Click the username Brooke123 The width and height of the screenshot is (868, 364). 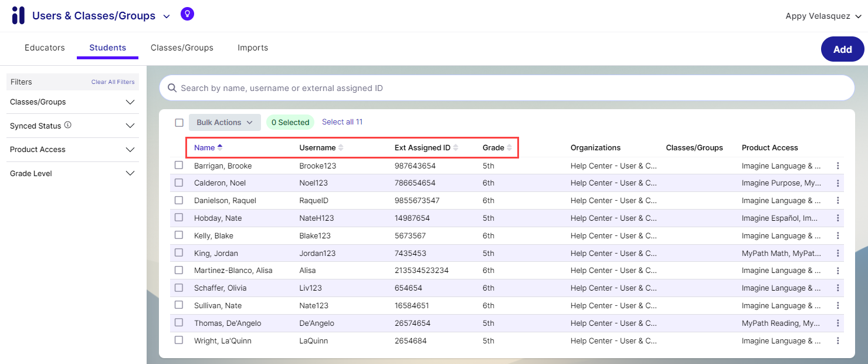coord(318,166)
